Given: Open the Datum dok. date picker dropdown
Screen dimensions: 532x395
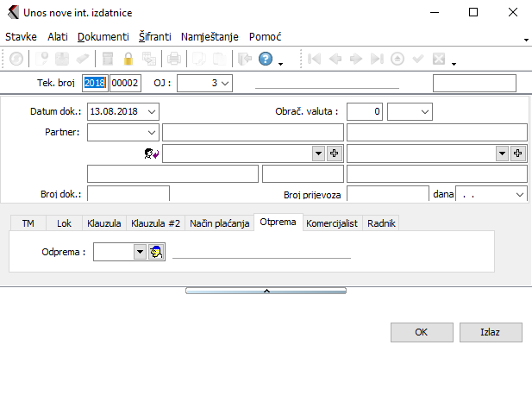Looking at the screenshot, I should click(x=152, y=111).
